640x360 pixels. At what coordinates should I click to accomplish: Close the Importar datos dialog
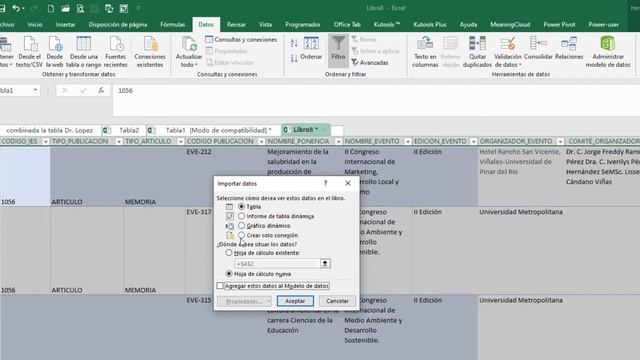tap(348, 183)
